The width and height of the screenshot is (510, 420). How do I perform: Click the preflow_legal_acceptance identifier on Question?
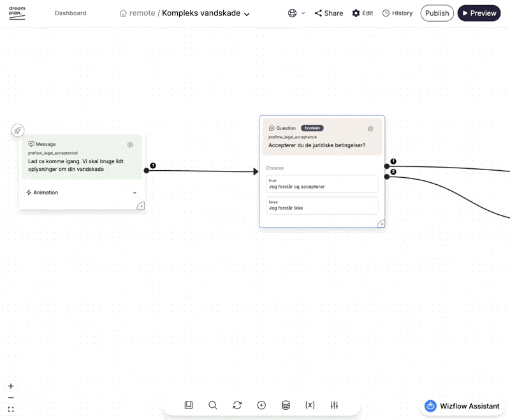293,137
